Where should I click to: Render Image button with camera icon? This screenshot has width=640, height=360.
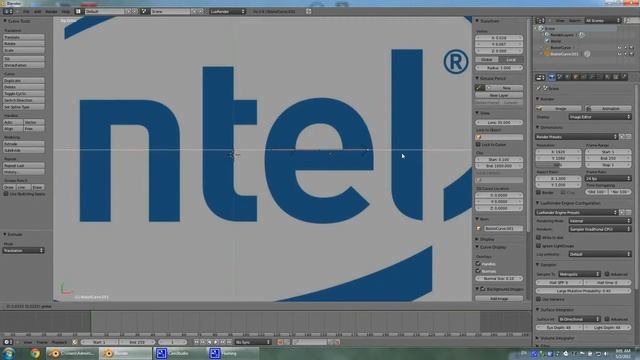coord(559,109)
